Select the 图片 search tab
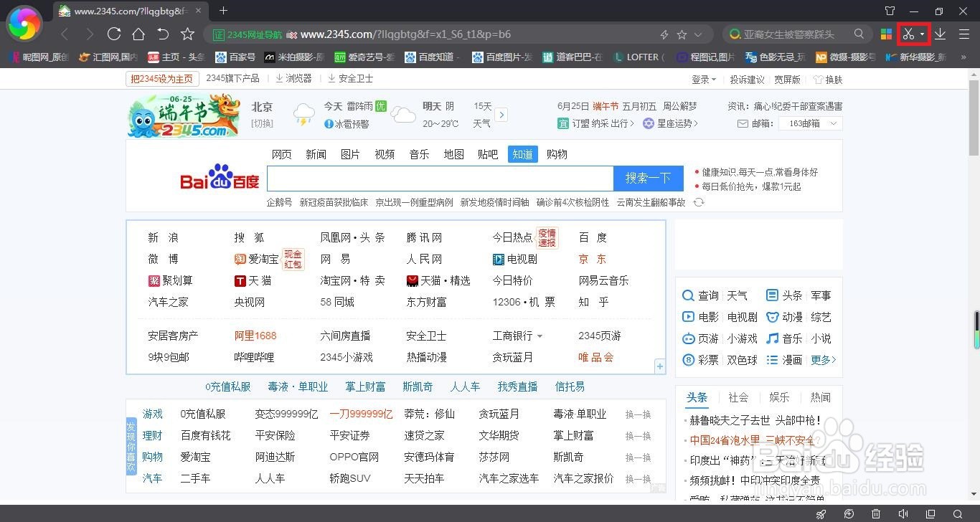The width and height of the screenshot is (980, 522). tap(350, 154)
